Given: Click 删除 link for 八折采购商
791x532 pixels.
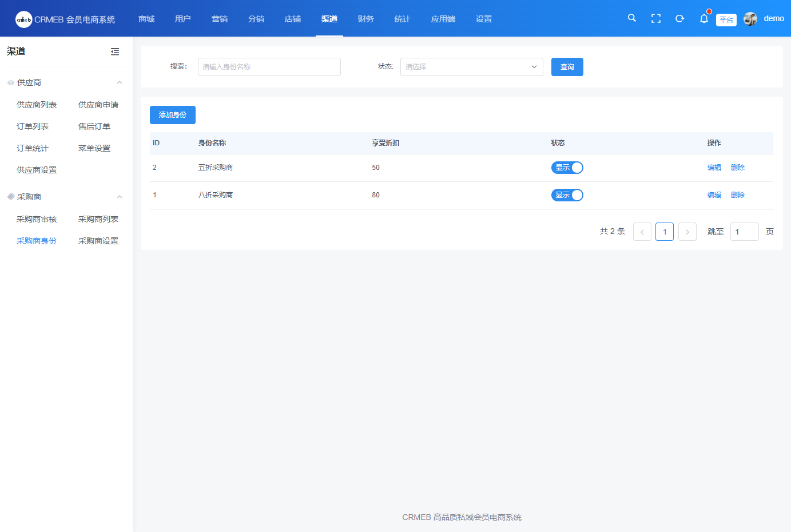Looking at the screenshot, I should pyautogui.click(x=738, y=195).
